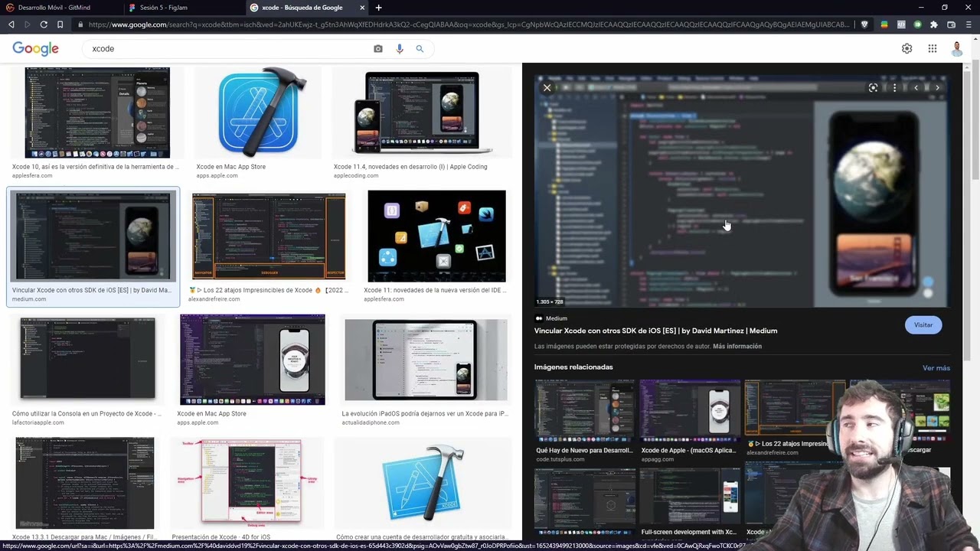Select Cómo crear cuenta desarrollador thumbnail
The image size is (980, 551).
coord(423,484)
